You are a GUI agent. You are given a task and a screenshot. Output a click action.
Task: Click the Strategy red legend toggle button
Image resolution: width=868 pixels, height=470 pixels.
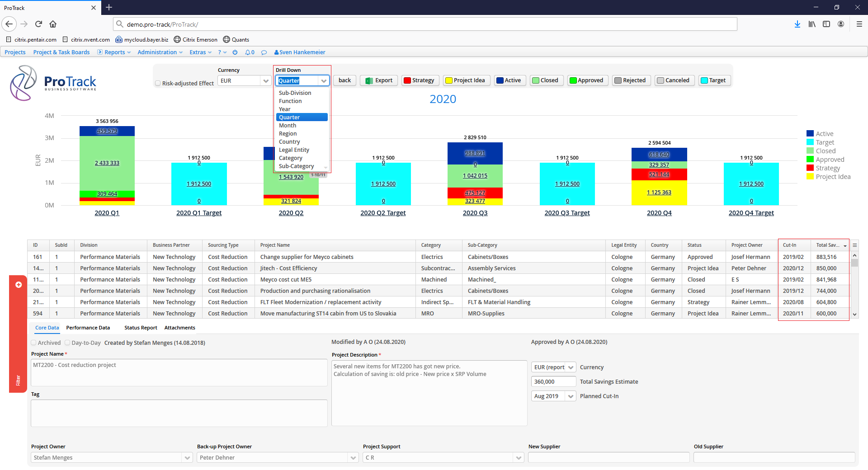419,80
